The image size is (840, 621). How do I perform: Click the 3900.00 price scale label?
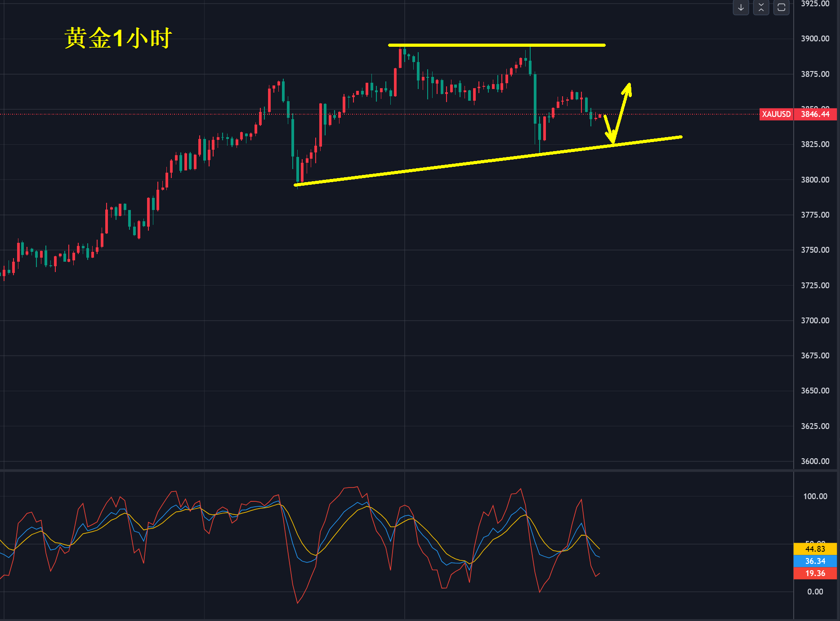(x=815, y=39)
